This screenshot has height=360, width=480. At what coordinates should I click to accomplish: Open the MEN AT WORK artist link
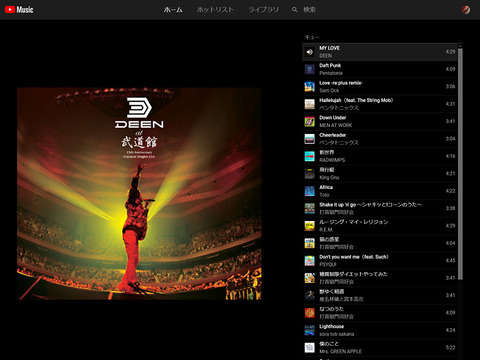point(336,125)
